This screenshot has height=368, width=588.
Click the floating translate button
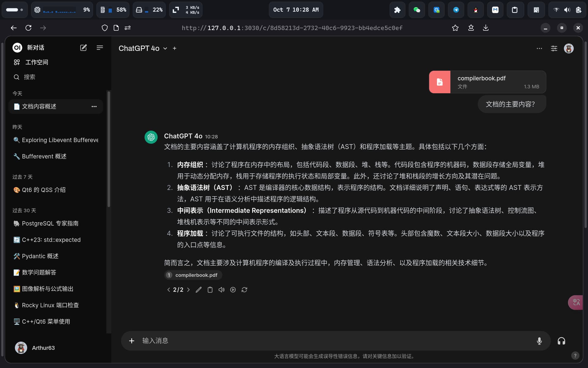(x=576, y=302)
